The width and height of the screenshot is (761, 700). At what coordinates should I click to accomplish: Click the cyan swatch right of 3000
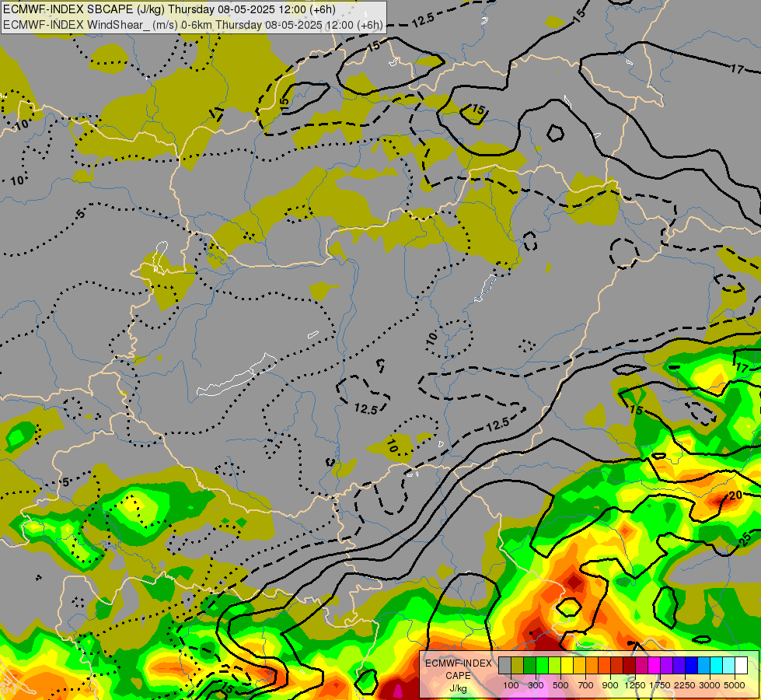(717, 665)
